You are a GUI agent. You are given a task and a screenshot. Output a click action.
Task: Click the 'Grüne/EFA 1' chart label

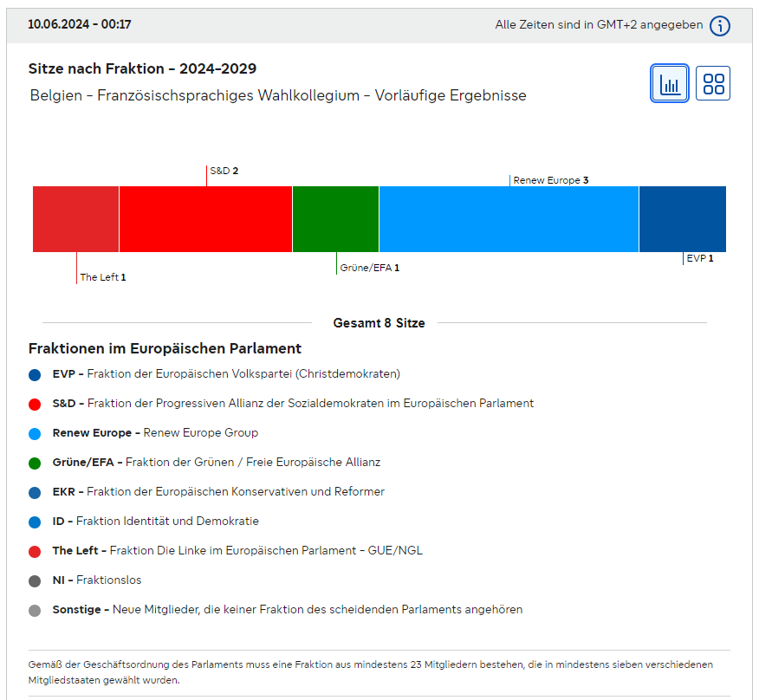click(369, 268)
